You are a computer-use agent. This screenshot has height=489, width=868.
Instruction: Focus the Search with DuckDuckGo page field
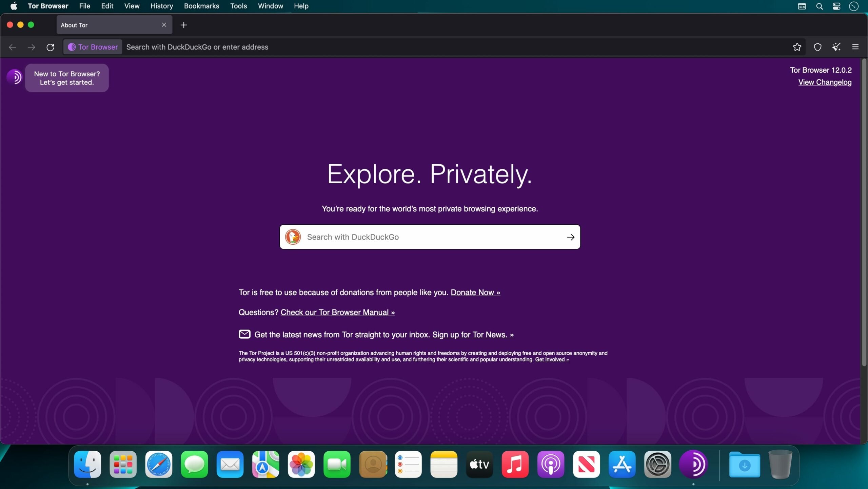point(430,237)
